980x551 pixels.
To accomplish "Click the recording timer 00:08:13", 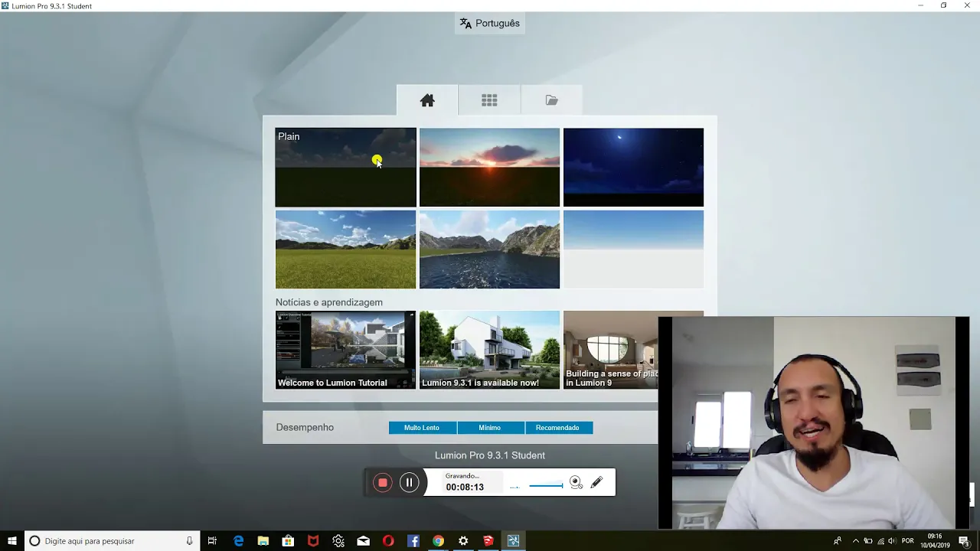I will tap(465, 487).
